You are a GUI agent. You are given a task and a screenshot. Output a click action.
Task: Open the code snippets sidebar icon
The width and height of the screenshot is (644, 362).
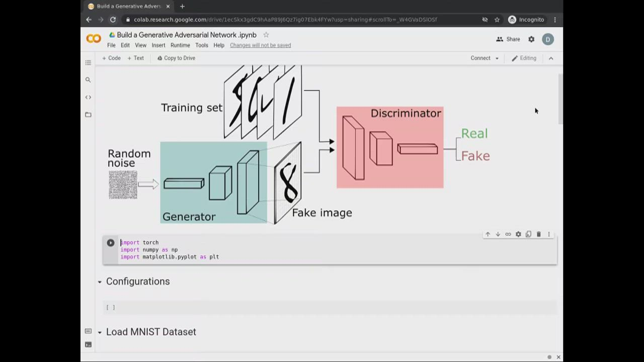[x=88, y=97]
